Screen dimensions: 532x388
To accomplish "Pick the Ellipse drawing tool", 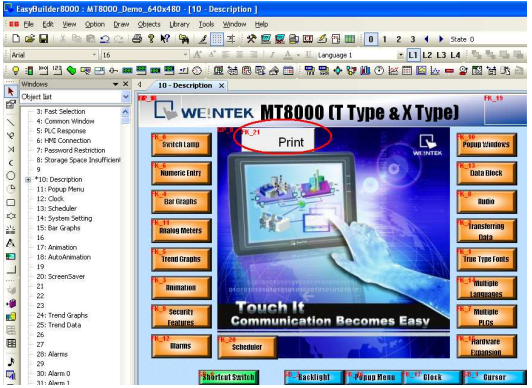I will [x=11, y=176].
